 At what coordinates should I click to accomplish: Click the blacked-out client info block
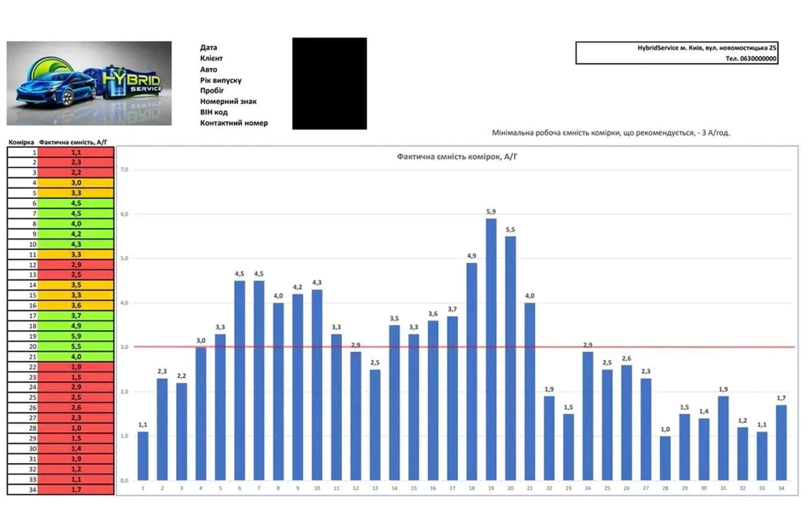point(329,83)
